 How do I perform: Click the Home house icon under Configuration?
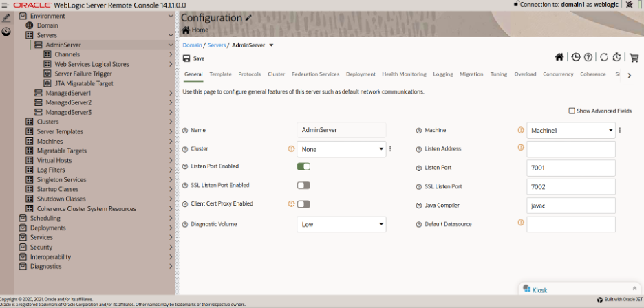(186, 30)
